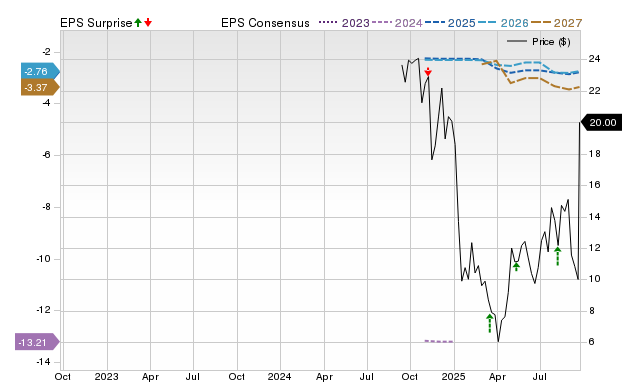The width and height of the screenshot is (640, 382).
Task: Click the short purple 2024 consensus dashed line
Action: [x=439, y=341]
